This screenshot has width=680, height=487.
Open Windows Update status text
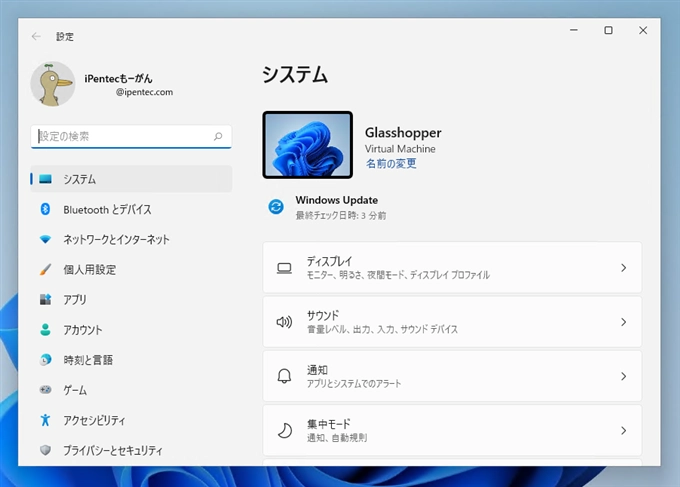(x=337, y=200)
